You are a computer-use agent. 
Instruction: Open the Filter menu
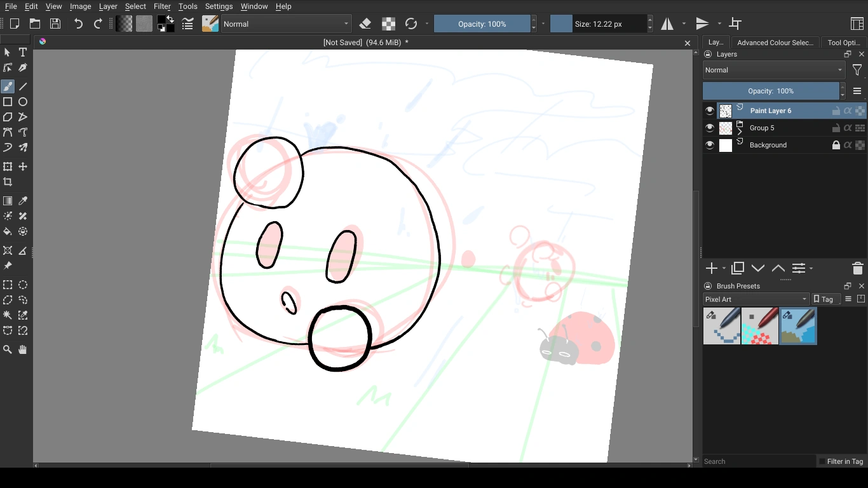[x=162, y=6]
